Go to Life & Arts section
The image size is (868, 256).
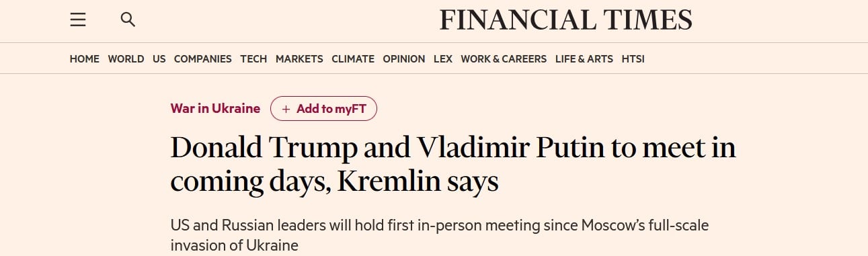[584, 59]
